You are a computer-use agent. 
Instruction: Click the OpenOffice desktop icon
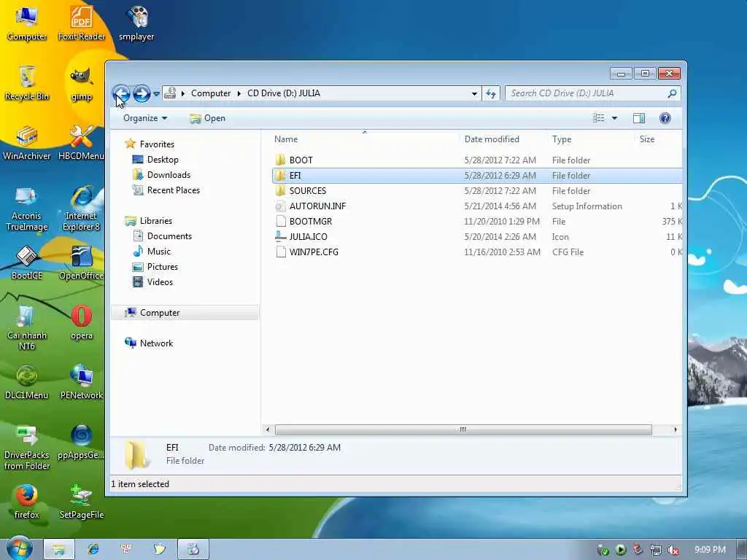click(82, 262)
